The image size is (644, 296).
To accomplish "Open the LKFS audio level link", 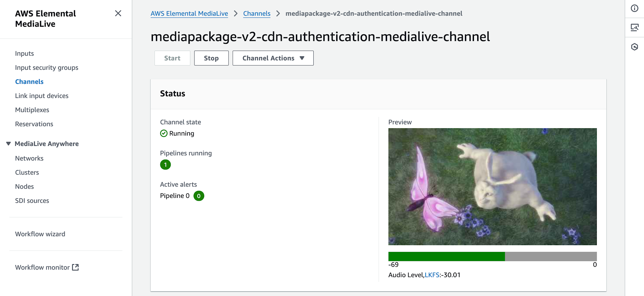I will click(x=432, y=275).
